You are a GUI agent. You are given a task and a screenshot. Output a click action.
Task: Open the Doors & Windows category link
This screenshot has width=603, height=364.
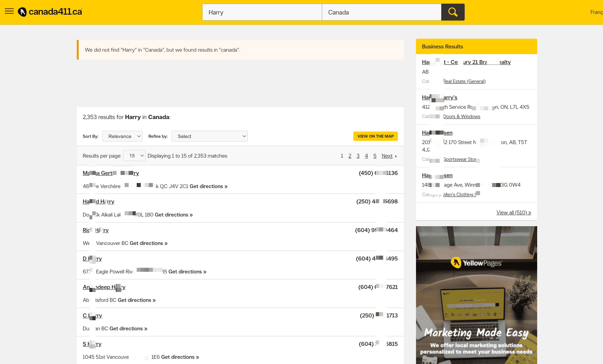tap(462, 116)
